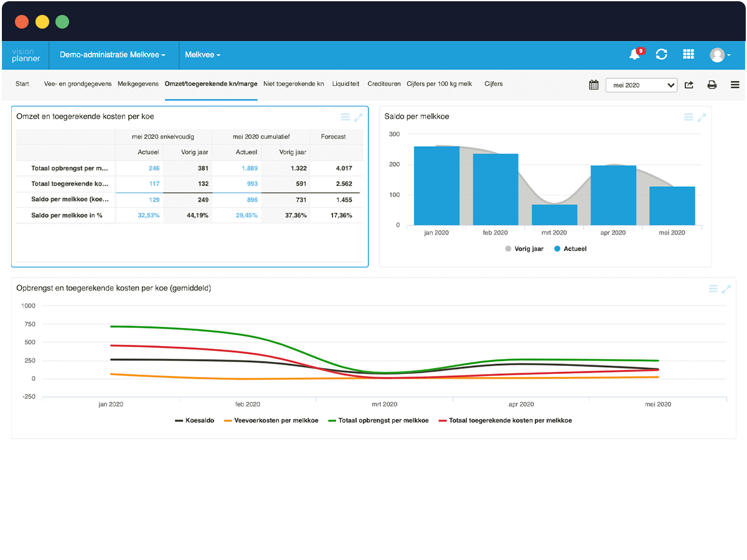Open the notifications bell

click(635, 55)
